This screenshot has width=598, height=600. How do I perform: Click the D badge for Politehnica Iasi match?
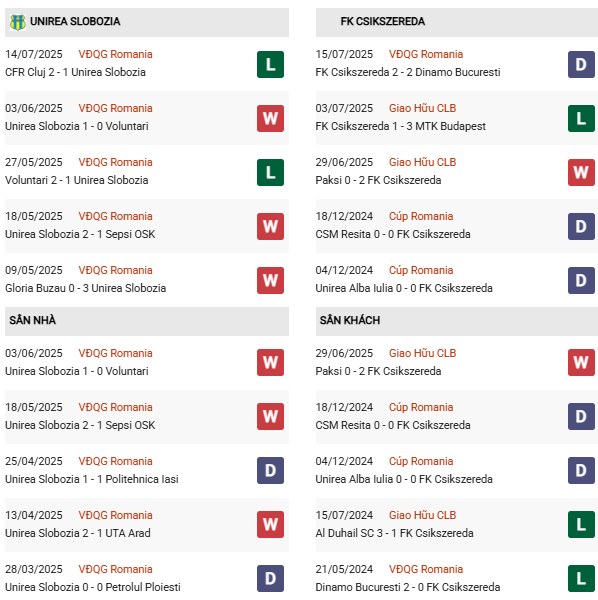click(x=270, y=470)
